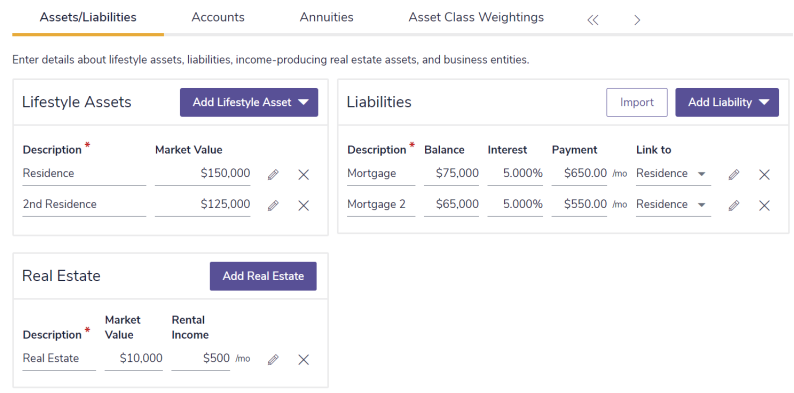This screenshot has width=794, height=393.
Task: Click the Import button in Liabilities
Action: 637,102
